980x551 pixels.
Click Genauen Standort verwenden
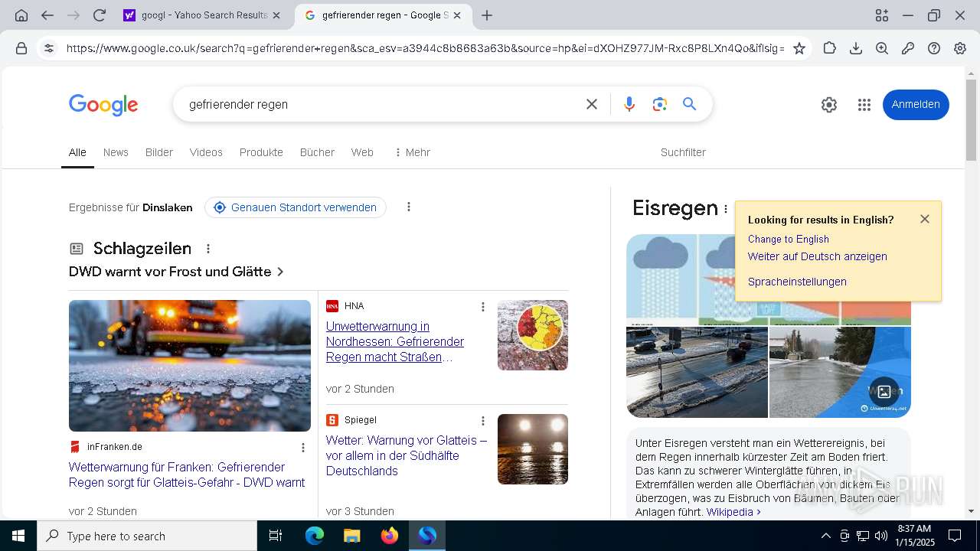point(296,207)
